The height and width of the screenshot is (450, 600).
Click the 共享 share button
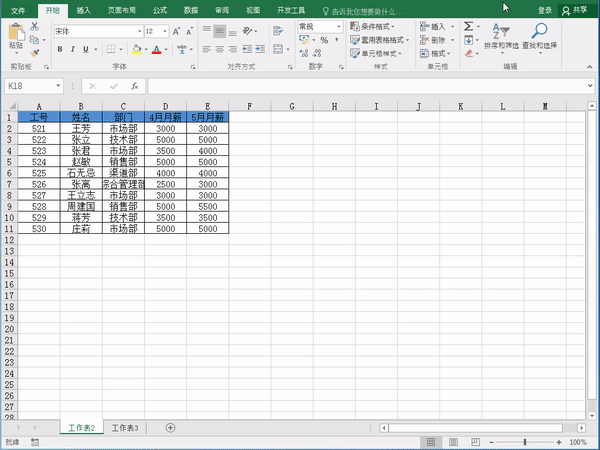(574, 9)
